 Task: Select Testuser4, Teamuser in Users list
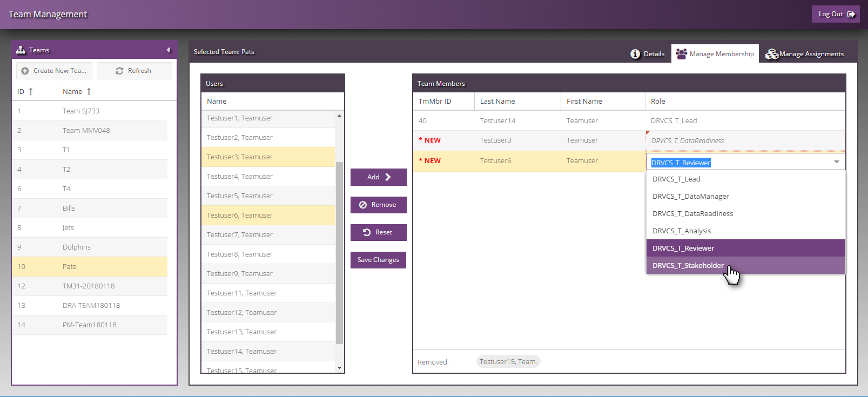[x=240, y=177]
